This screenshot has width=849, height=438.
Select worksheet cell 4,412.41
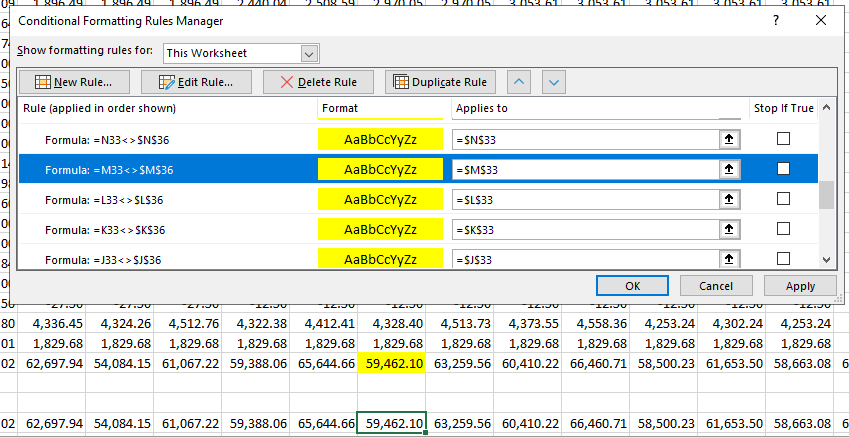[x=324, y=324]
